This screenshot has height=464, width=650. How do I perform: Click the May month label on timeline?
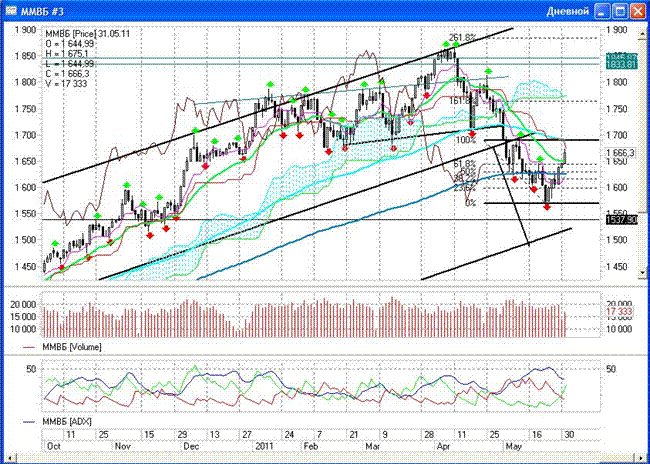tap(513, 446)
